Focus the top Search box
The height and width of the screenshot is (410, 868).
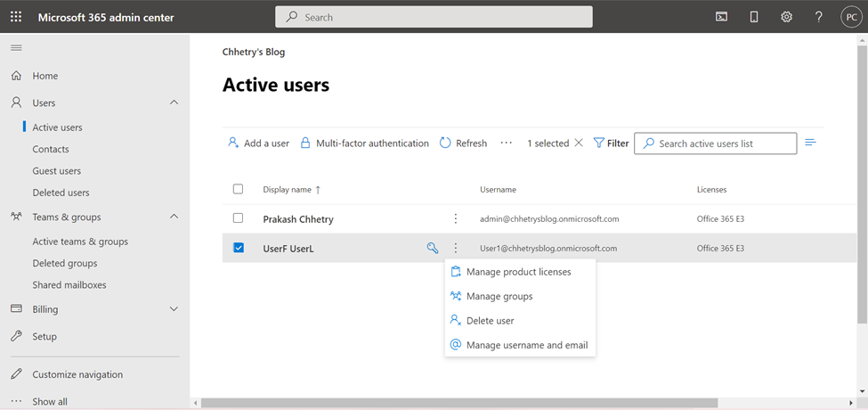click(434, 17)
